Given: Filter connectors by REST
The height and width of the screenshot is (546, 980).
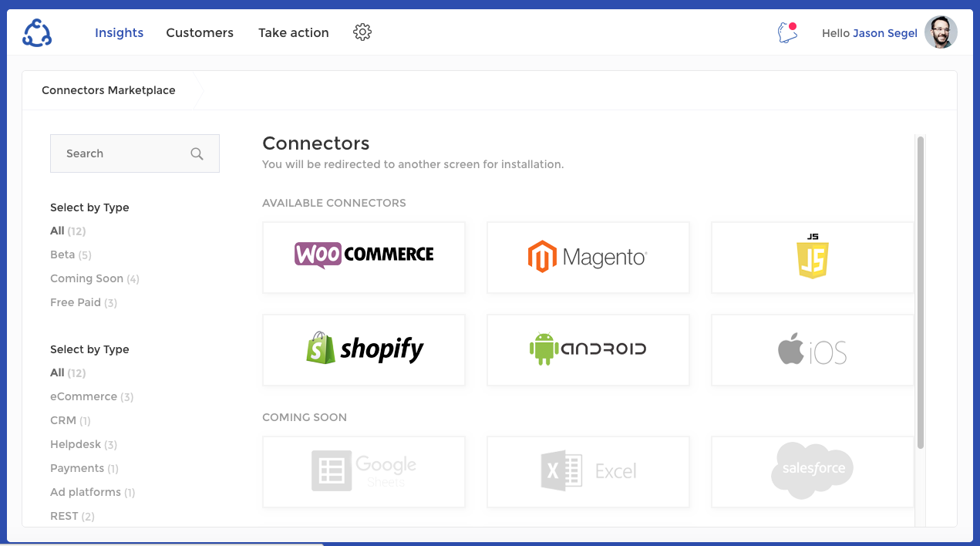Looking at the screenshot, I should pos(72,516).
